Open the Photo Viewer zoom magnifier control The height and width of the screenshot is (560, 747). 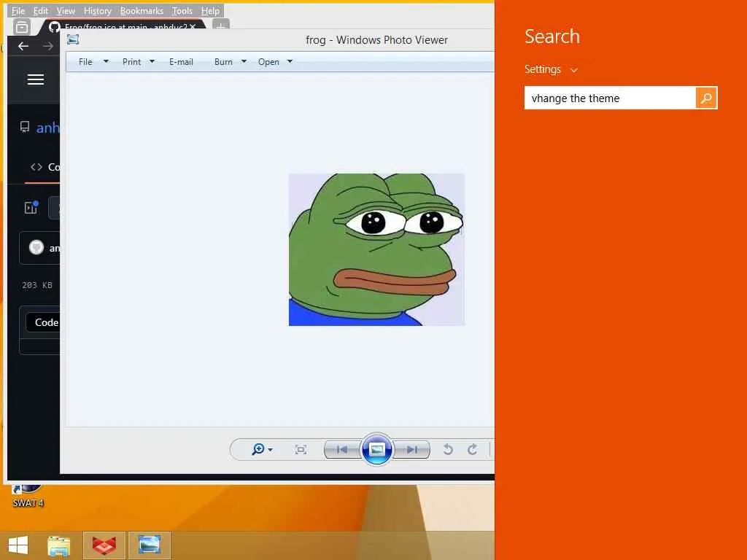pyautogui.click(x=262, y=449)
